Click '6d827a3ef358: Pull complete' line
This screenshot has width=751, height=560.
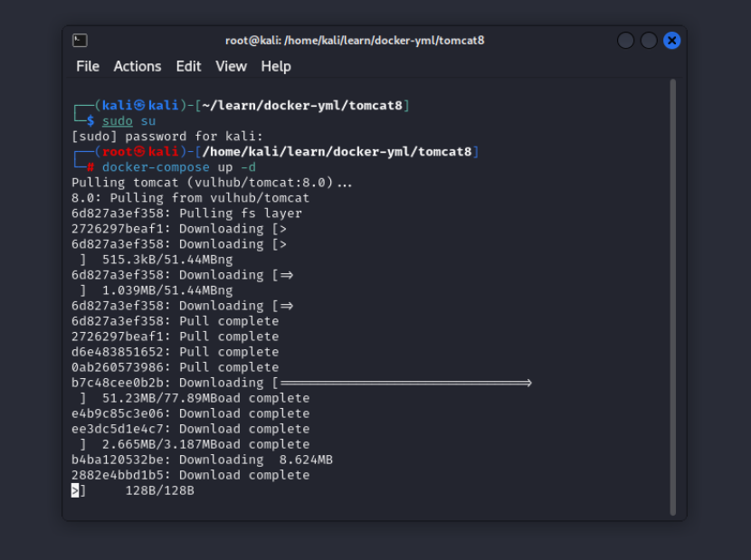coord(176,321)
